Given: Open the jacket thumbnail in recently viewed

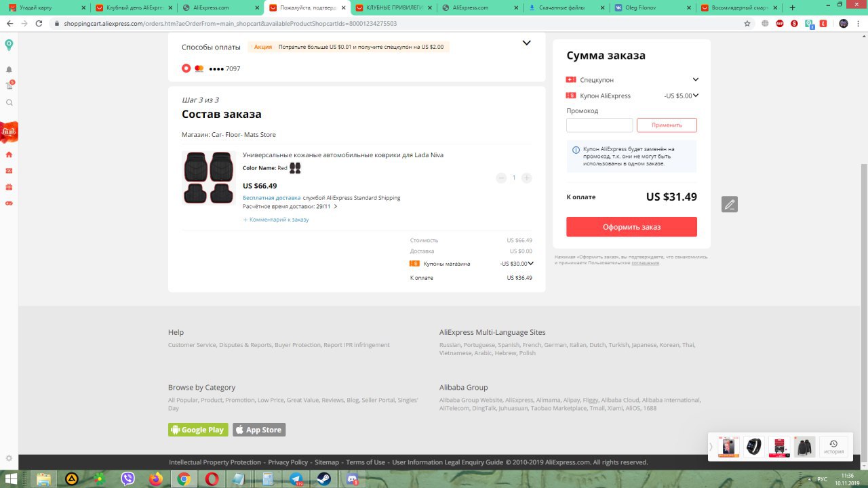Looking at the screenshot, I should coord(804,447).
